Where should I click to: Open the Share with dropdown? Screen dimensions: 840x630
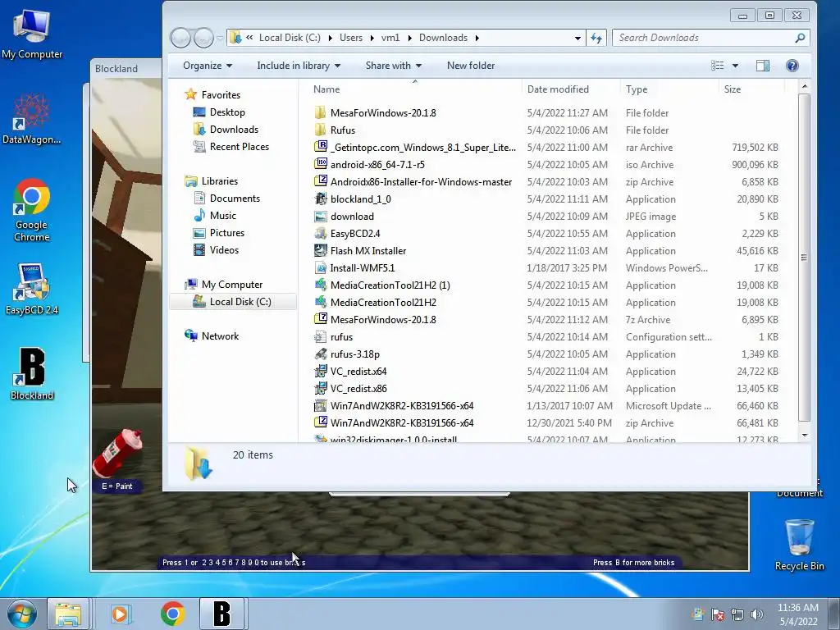point(393,66)
